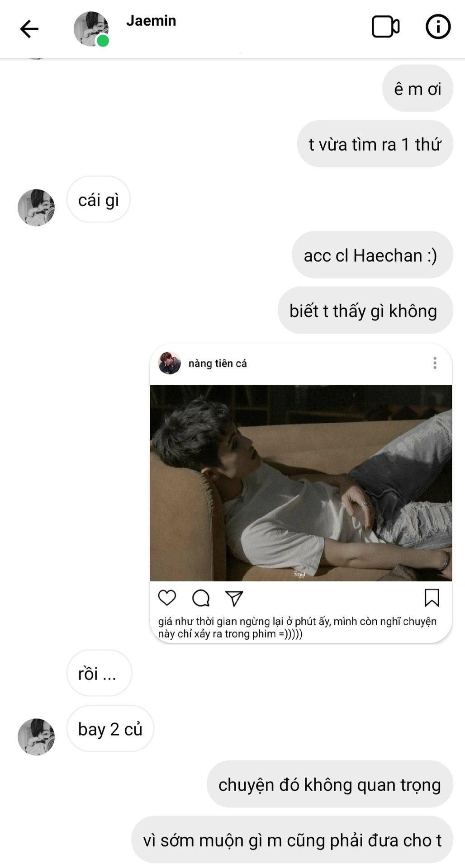Share the post with paper plane icon
Image resolution: width=465 pixels, height=868 pixels.
(234, 598)
